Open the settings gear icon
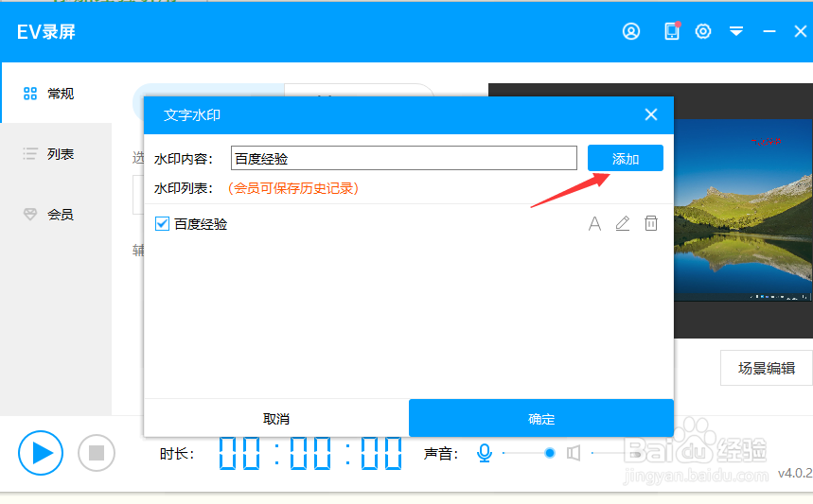 pos(703,31)
